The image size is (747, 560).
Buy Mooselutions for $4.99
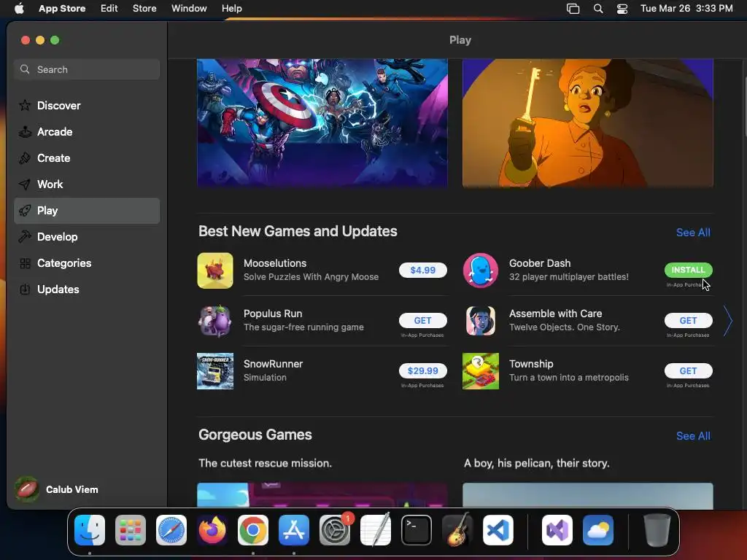point(422,270)
